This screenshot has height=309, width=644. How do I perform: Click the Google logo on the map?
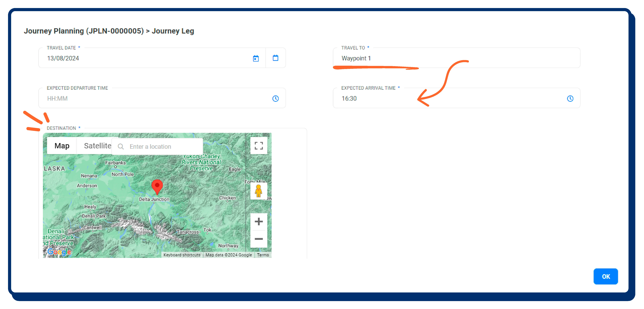coord(59,252)
